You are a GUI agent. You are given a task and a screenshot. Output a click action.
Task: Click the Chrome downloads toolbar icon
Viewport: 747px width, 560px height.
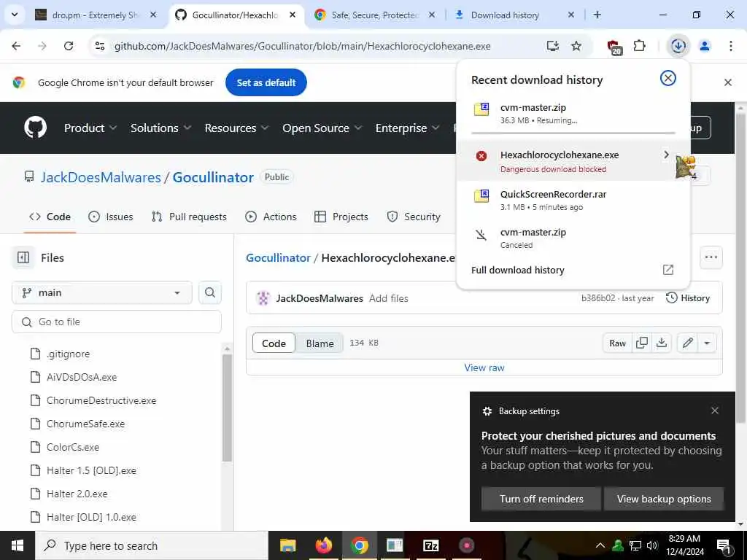(678, 46)
